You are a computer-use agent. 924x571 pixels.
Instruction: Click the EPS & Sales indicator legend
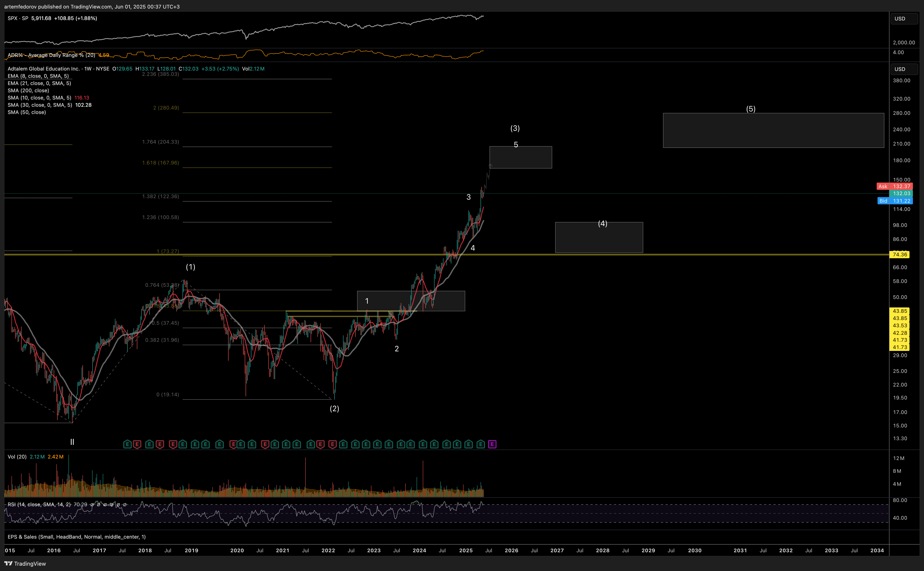tap(77, 537)
